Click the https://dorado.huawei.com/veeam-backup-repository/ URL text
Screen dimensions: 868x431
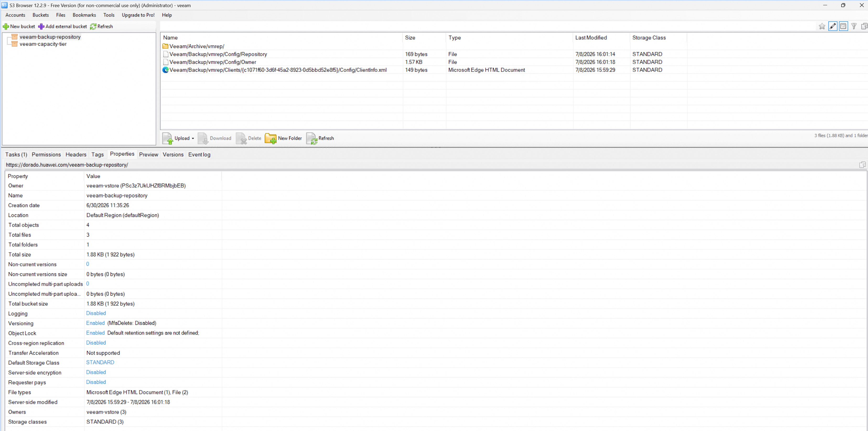pyautogui.click(x=67, y=165)
